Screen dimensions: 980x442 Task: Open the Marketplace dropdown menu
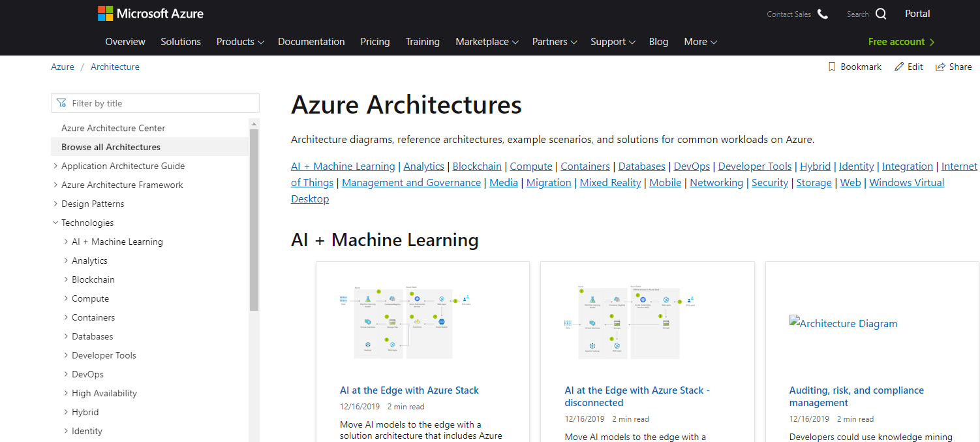point(487,42)
